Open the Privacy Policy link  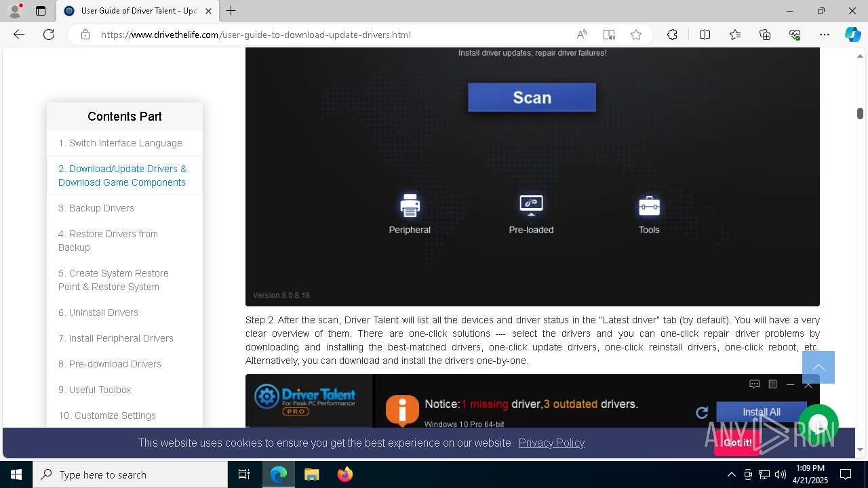551,443
